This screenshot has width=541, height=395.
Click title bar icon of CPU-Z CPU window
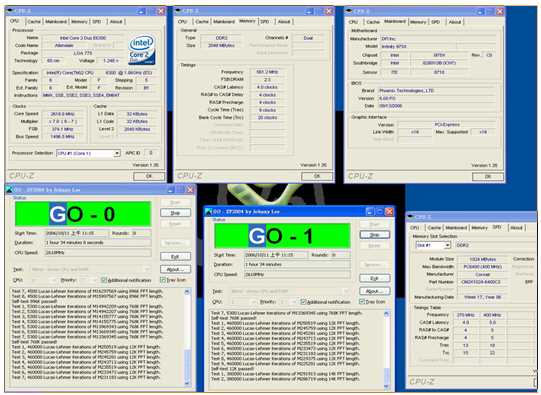point(10,11)
